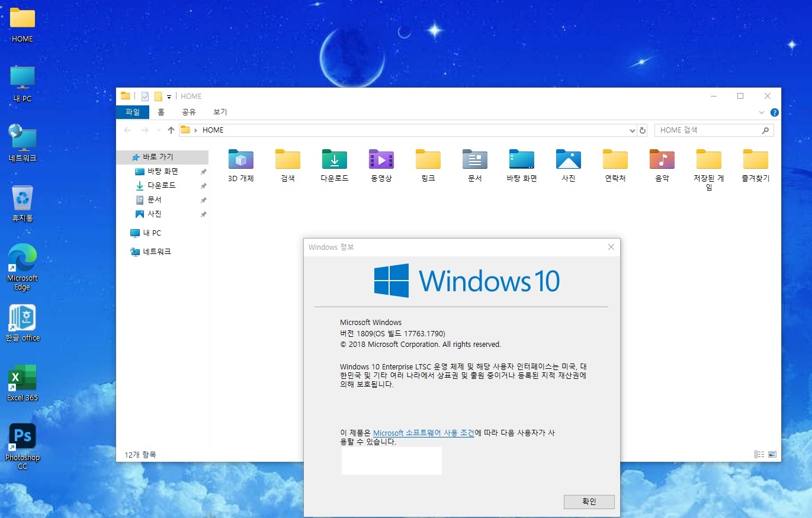Minimize the HOME Explorer window
Screen dimensions: 812x518
coord(714,96)
